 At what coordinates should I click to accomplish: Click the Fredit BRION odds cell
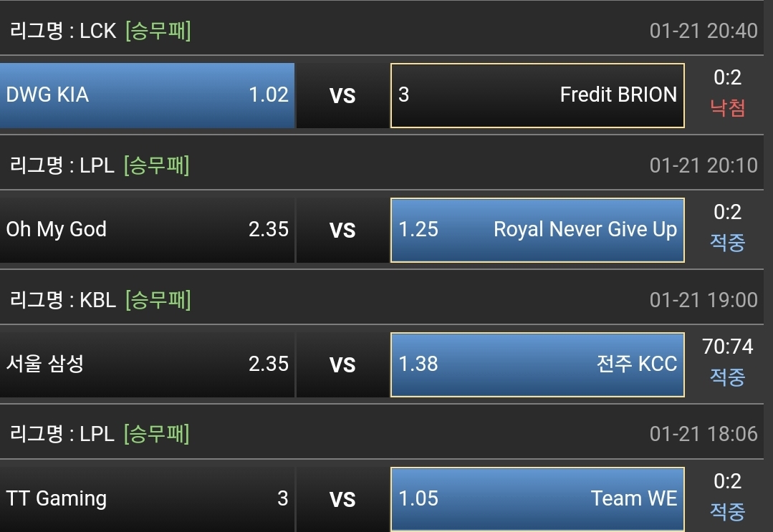point(537,95)
